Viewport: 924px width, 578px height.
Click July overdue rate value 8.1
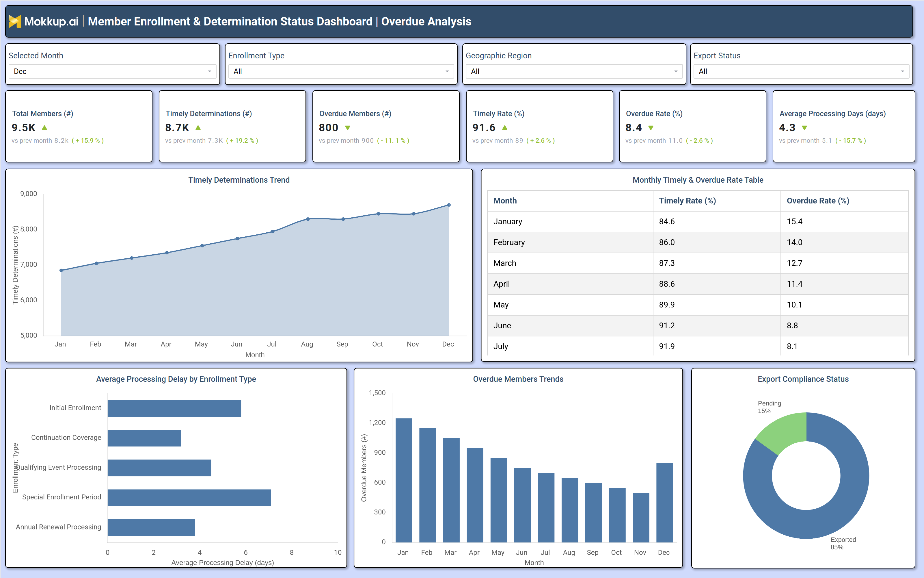(792, 346)
